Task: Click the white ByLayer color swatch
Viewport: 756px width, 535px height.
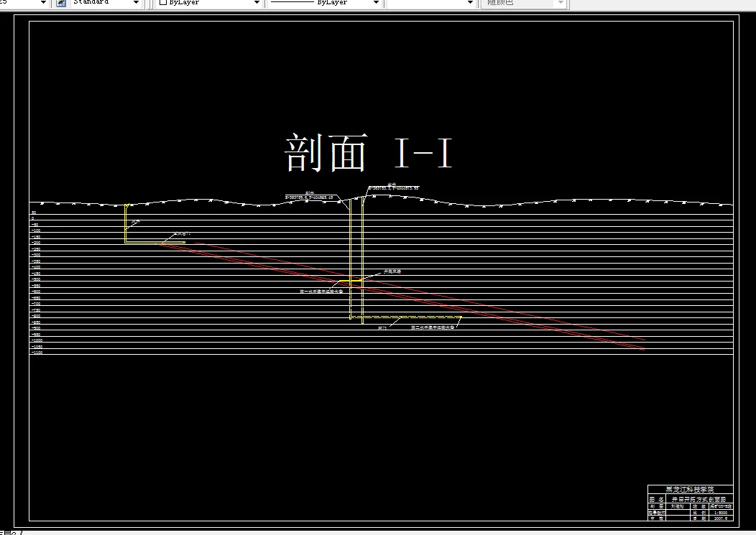Action: [x=163, y=2]
